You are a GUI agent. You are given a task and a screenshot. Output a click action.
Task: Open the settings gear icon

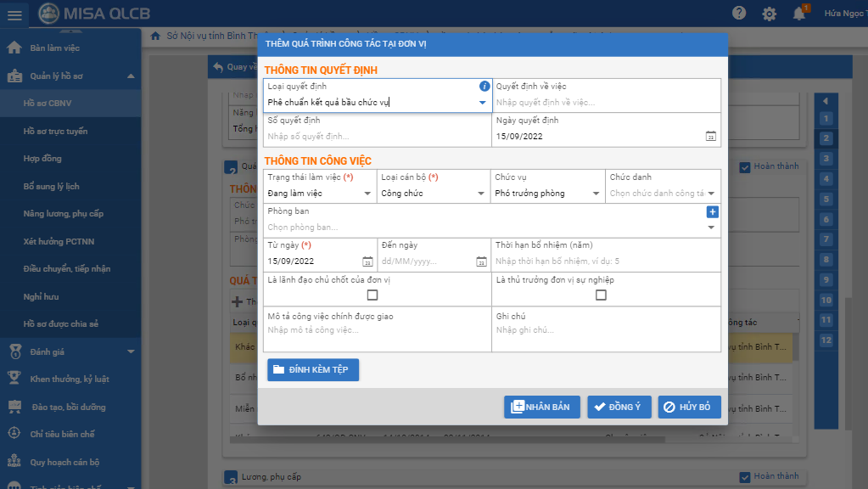(769, 14)
